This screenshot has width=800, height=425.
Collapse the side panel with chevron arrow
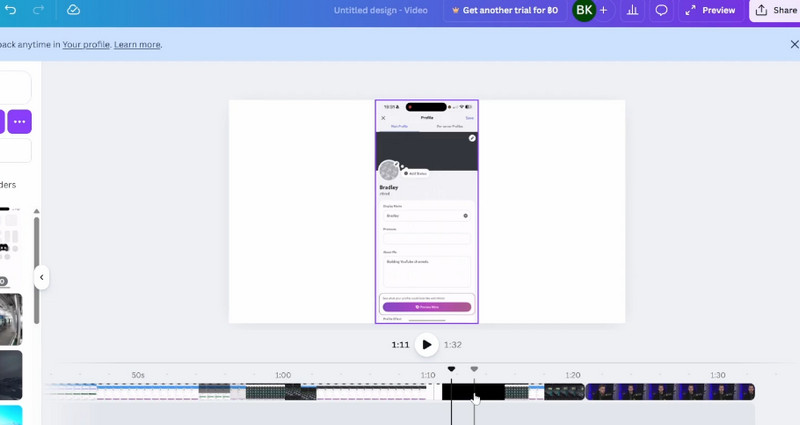(x=41, y=278)
